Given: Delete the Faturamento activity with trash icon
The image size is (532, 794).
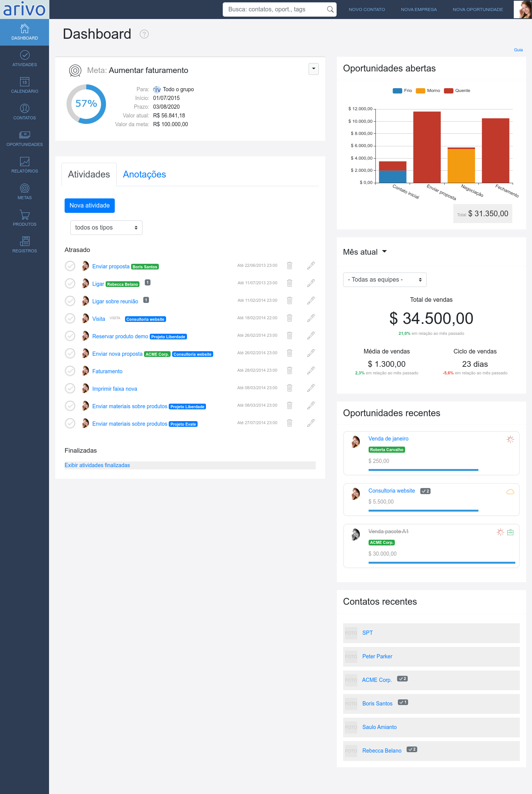Looking at the screenshot, I should tap(290, 371).
